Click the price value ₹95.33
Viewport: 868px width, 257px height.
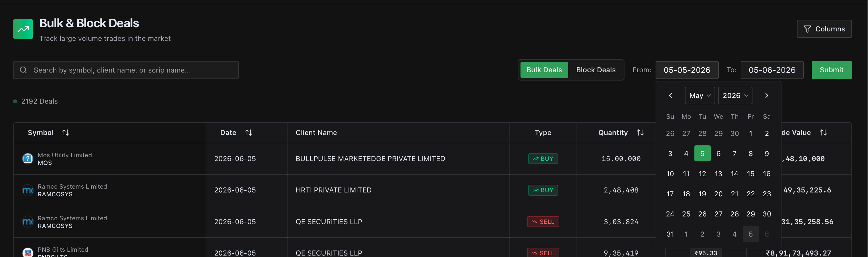(706, 253)
